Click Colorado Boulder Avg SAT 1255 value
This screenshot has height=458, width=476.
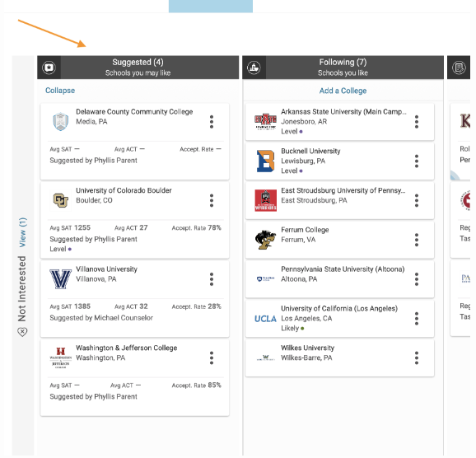pyautogui.click(x=82, y=228)
